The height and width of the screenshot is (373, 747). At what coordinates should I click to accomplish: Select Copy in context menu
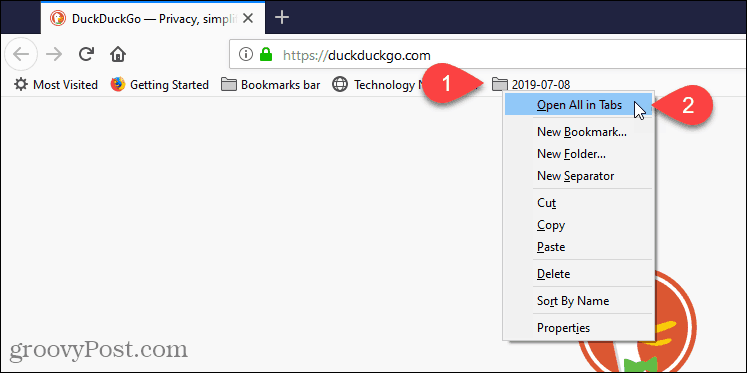pyautogui.click(x=579, y=225)
